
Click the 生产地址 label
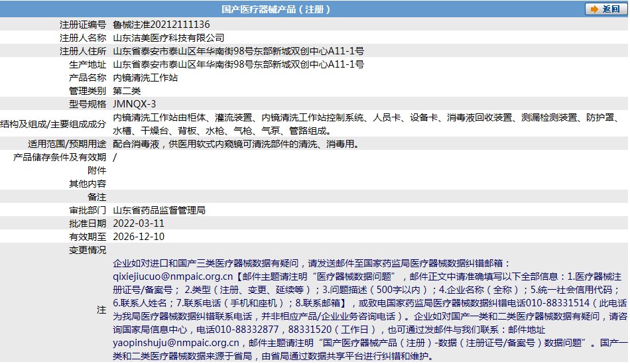tap(88, 64)
